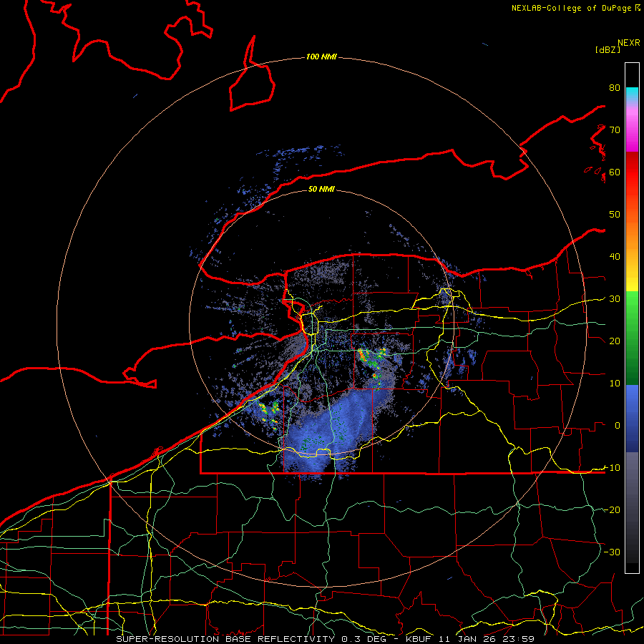
Task: Click the bright green band on the color bar
Action: click(632, 306)
